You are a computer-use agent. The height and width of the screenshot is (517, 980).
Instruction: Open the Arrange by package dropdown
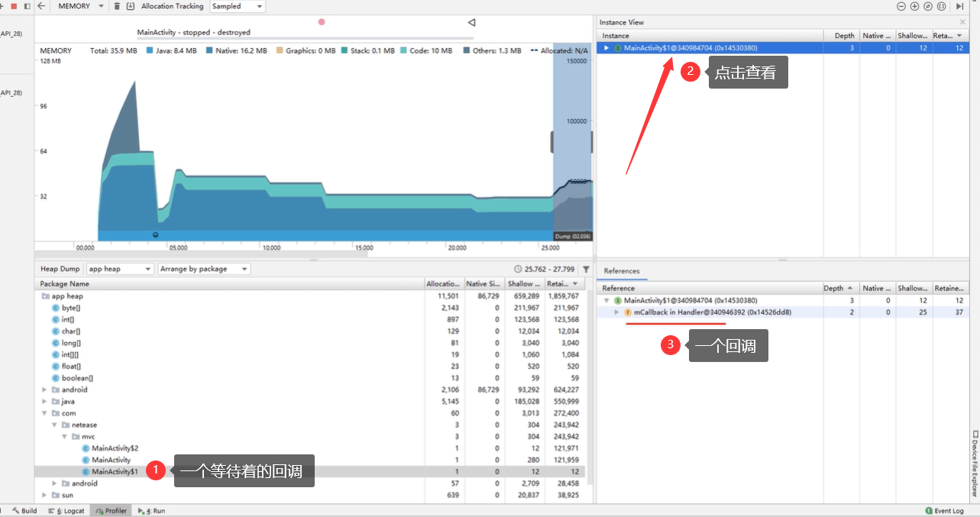[204, 269]
